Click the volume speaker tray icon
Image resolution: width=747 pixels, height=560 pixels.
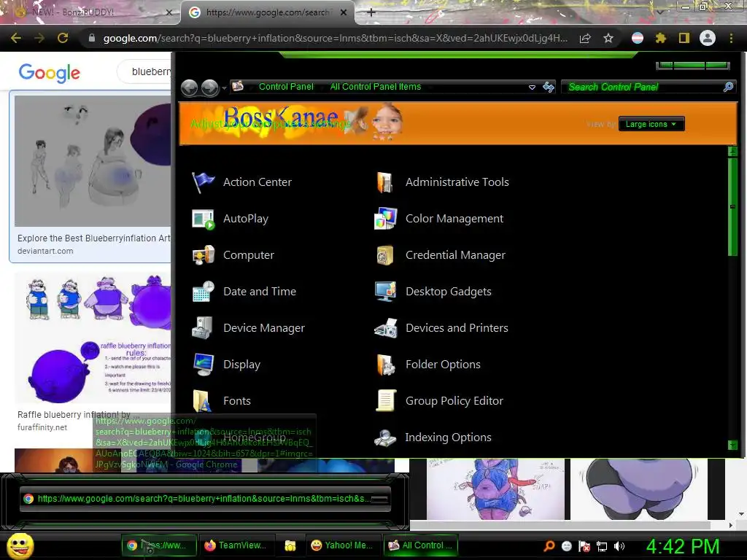(x=619, y=546)
